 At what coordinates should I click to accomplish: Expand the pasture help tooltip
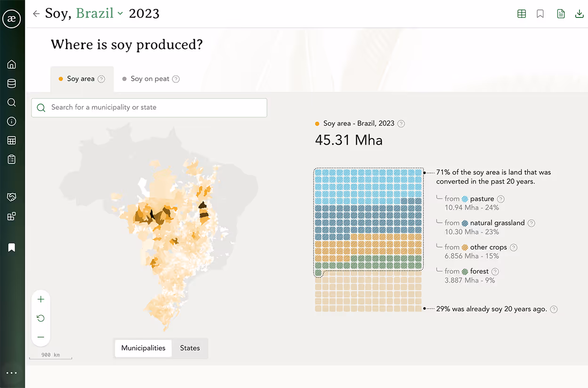point(500,199)
